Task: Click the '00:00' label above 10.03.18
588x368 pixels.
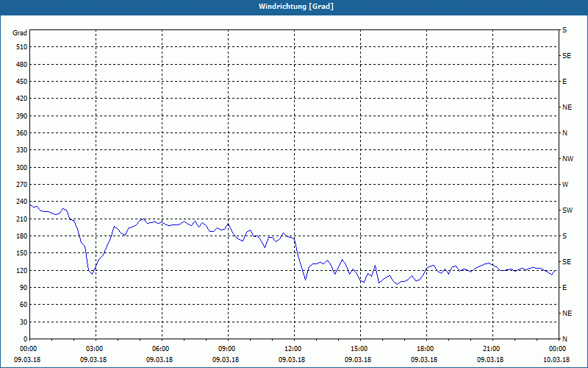Action: (x=558, y=349)
